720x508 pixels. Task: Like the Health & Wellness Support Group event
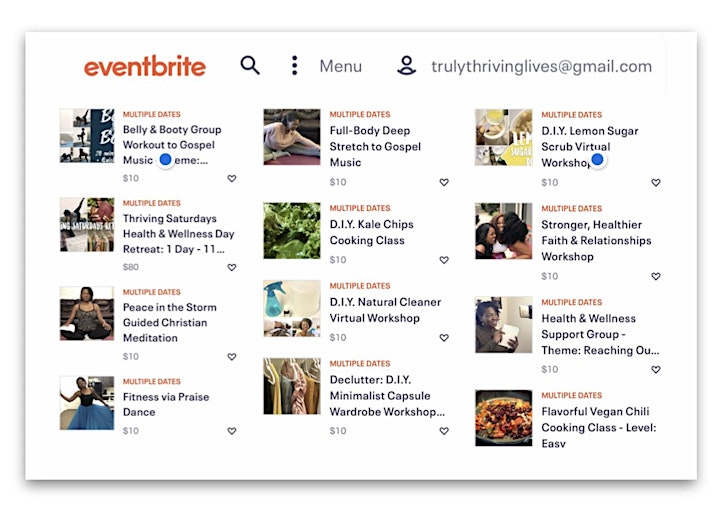point(656,369)
